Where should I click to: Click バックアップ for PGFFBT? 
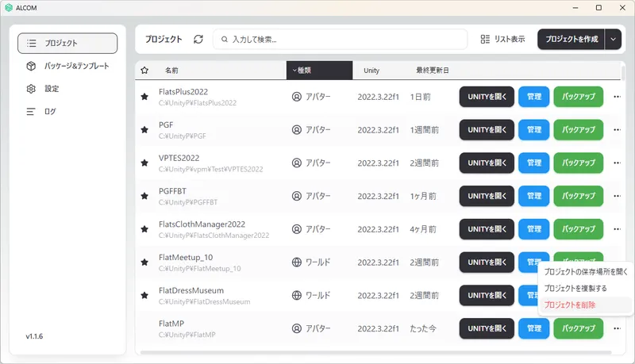[x=579, y=196]
